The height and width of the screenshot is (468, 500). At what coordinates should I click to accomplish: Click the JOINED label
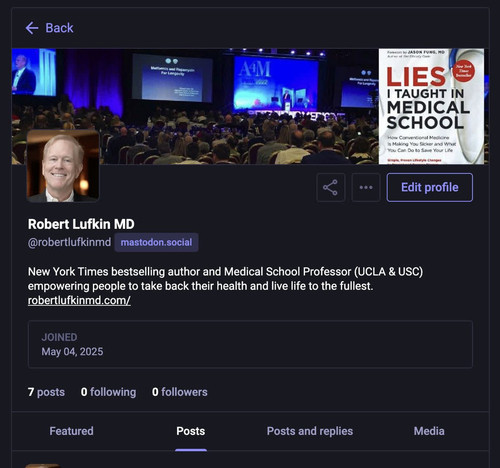click(59, 337)
